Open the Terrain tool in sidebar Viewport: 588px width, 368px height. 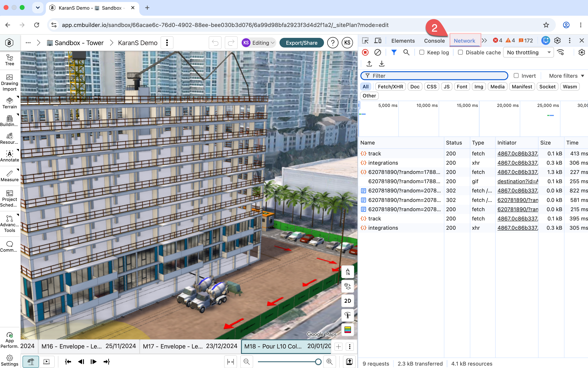pyautogui.click(x=10, y=103)
